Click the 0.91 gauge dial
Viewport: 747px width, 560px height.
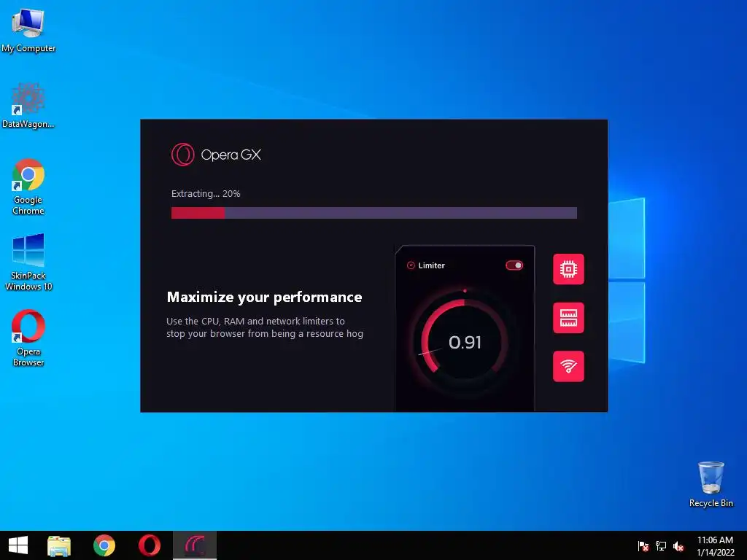click(x=465, y=342)
